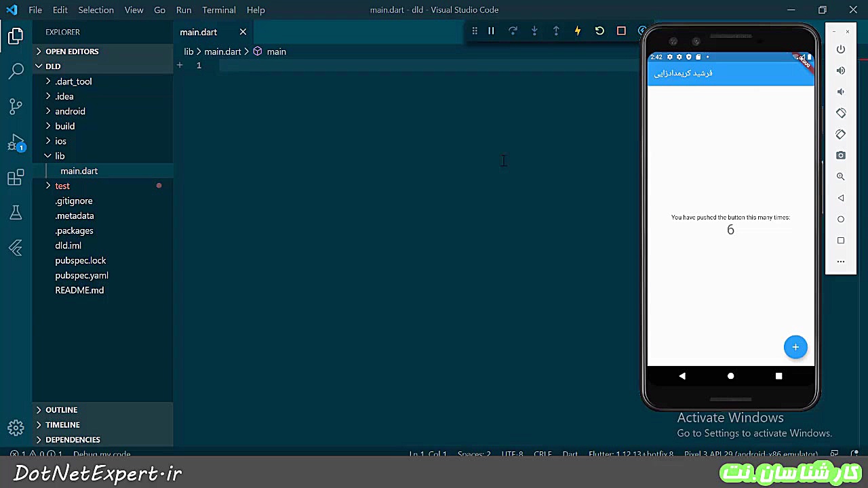This screenshot has width=868, height=488.
Task: Take an emulator screenshot with camera icon
Action: tap(841, 155)
